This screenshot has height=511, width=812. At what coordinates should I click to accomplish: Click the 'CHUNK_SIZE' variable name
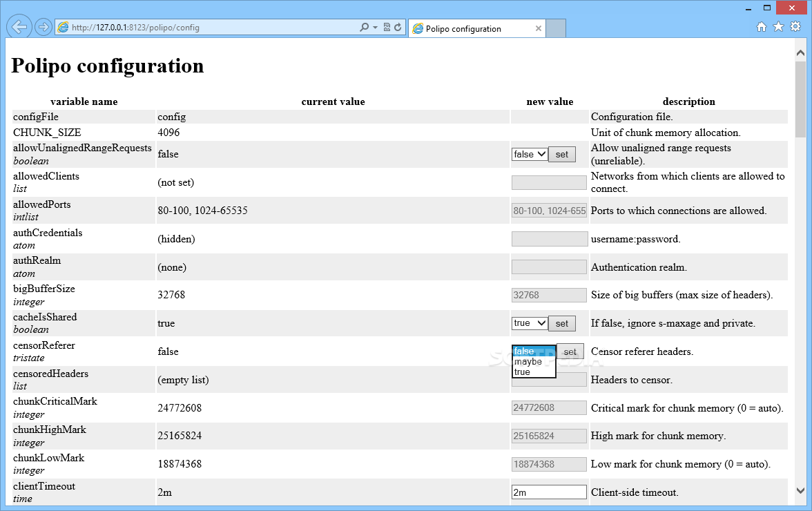pos(47,133)
